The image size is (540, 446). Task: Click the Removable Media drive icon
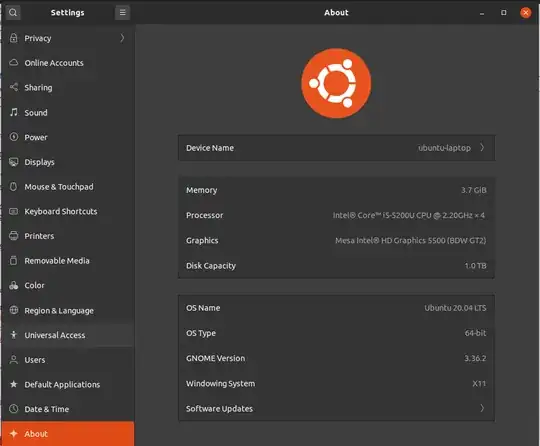coord(13,260)
